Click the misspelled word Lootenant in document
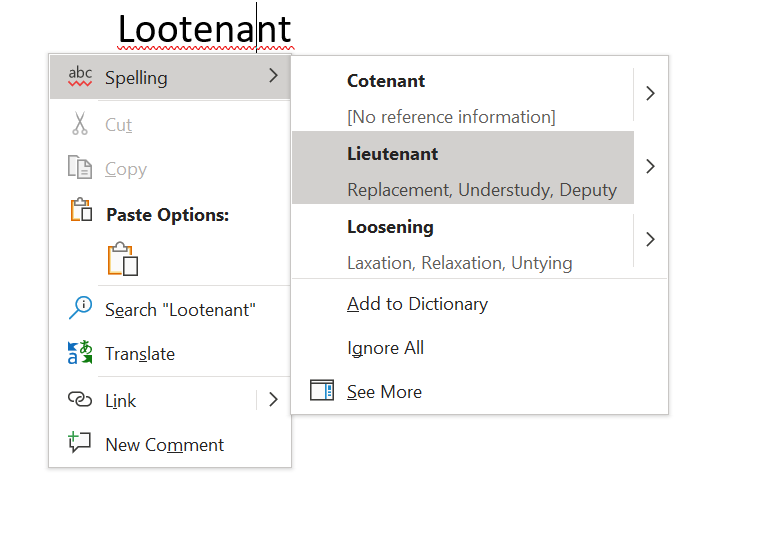Image resolution: width=781 pixels, height=544 pixels. click(205, 30)
